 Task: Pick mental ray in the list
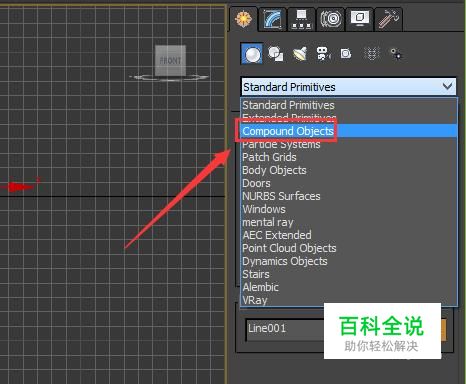coord(349,222)
